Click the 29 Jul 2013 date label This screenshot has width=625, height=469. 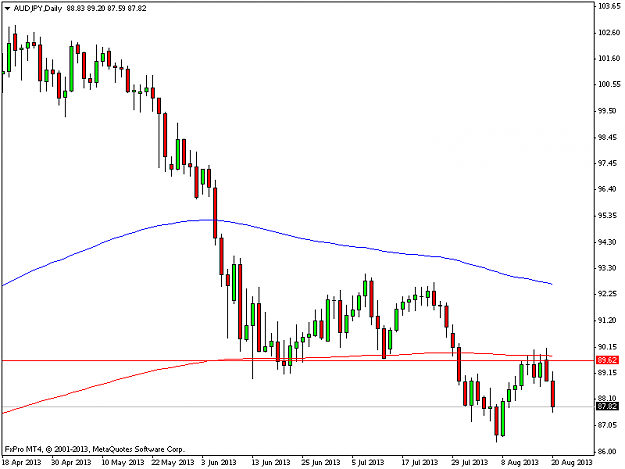coord(470,462)
